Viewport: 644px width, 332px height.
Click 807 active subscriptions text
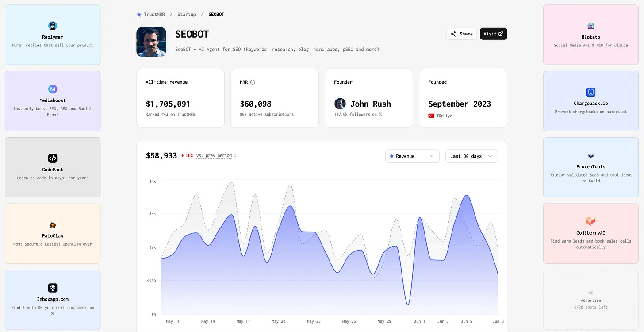tap(267, 114)
